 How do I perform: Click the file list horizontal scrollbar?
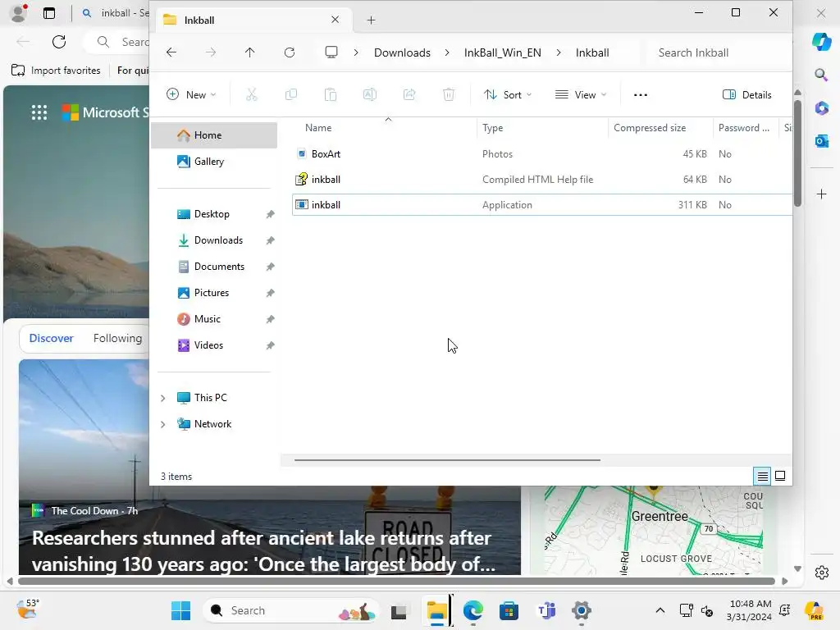click(447, 459)
